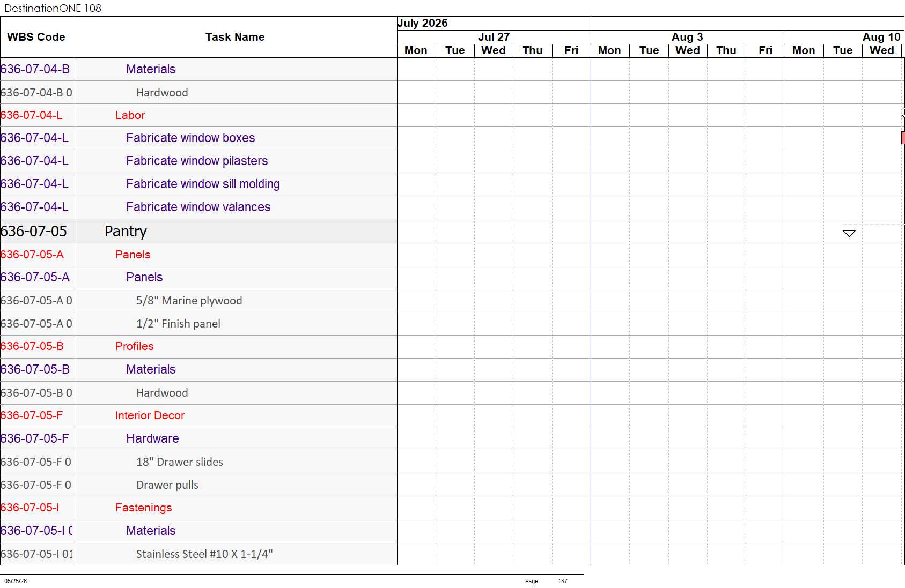Click 1/2" Finish panel task

(178, 324)
